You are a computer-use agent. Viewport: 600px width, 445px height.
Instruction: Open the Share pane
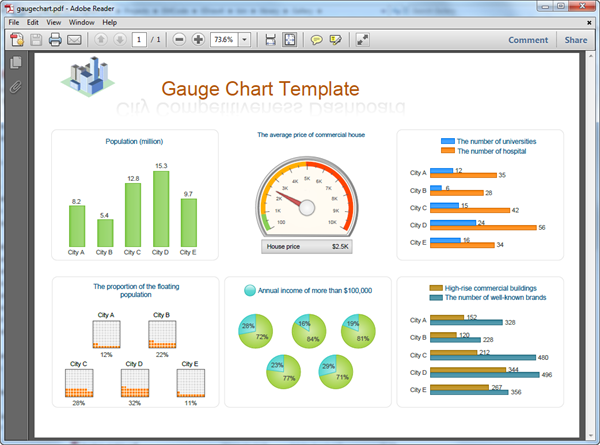576,40
